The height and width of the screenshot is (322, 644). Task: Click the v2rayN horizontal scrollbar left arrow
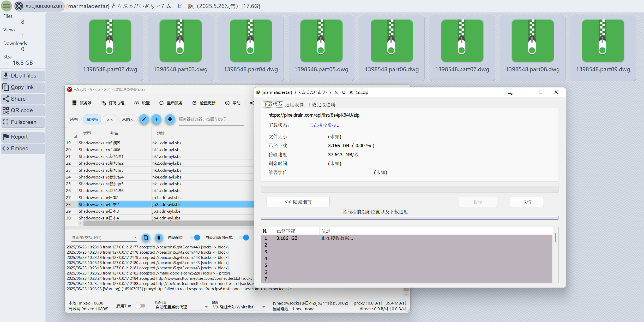[x=81, y=223]
